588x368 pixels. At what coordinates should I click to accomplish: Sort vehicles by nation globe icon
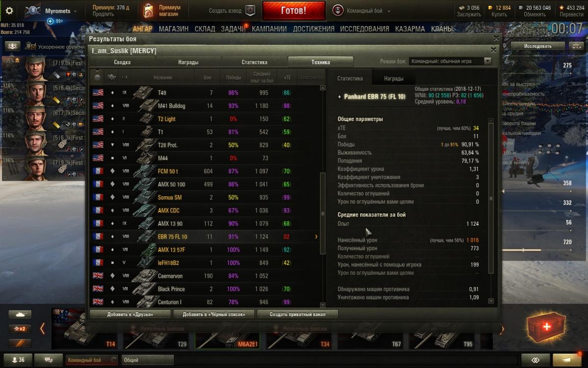point(97,77)
